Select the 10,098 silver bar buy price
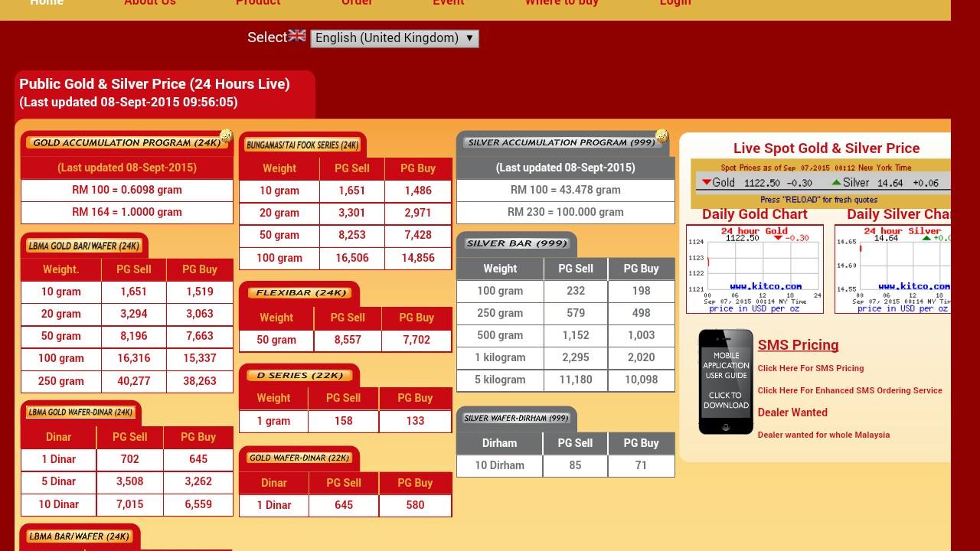 click(642, 380)
